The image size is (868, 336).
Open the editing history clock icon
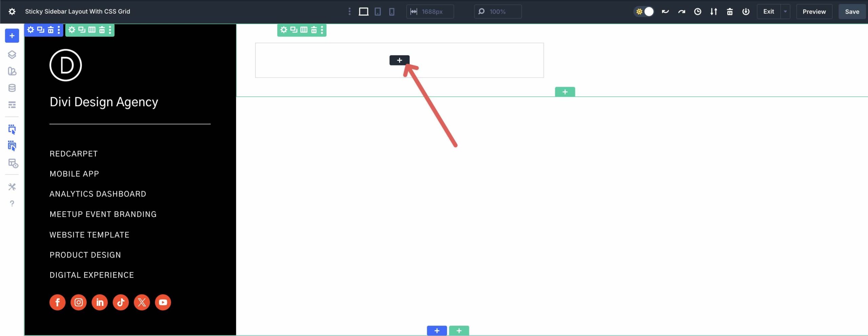click(697, 12)
